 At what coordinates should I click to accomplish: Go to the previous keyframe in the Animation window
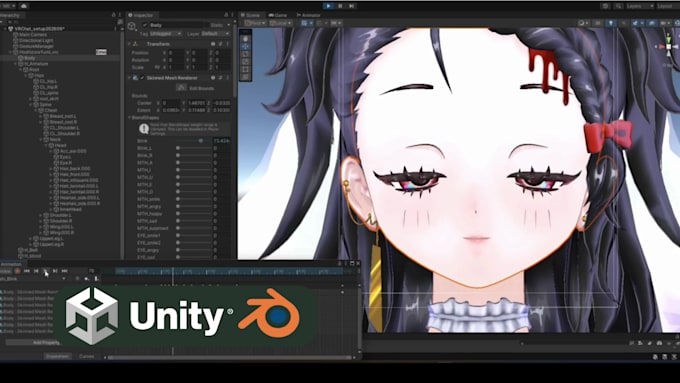point(36,271)
